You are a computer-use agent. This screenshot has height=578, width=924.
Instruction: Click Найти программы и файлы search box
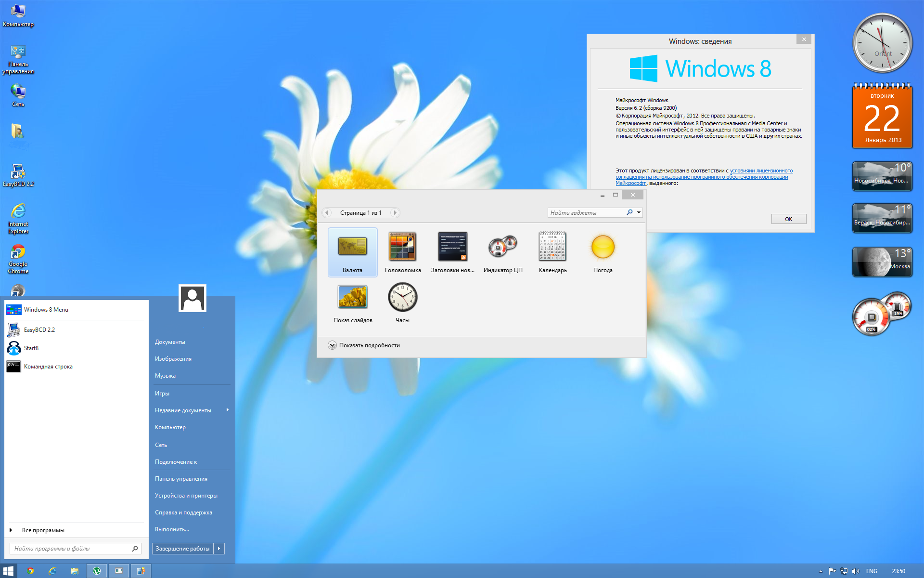click(x=71, y=549)
